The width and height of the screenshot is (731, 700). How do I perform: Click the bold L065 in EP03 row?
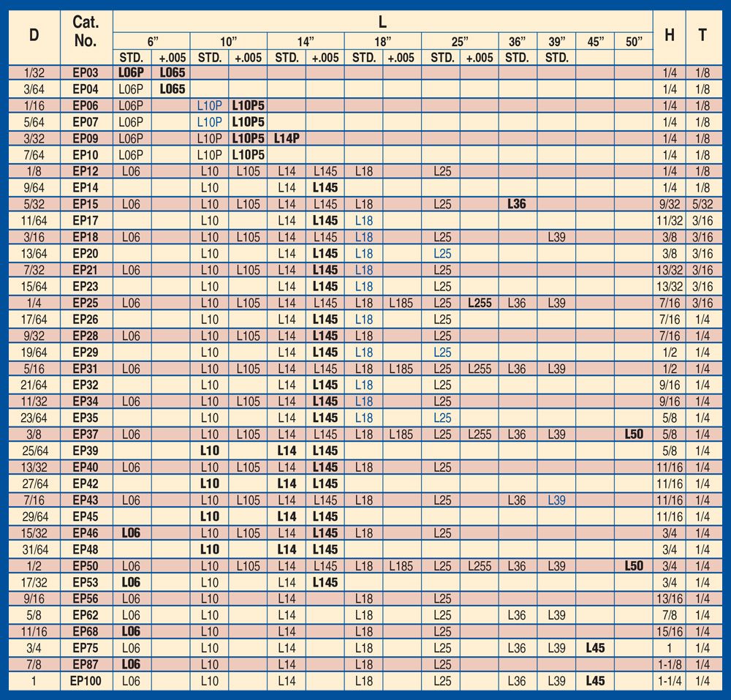click(172, 72)
